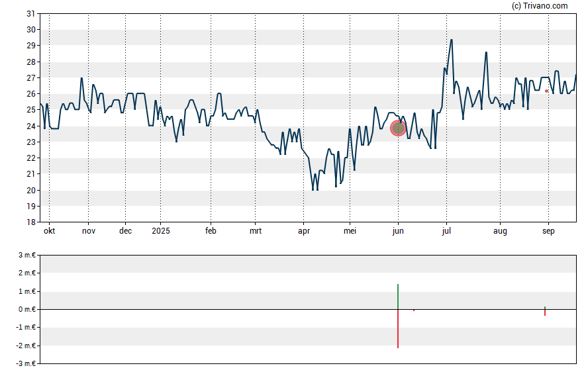588x374 pixels.
Task: Click the 'aug' month label
Action: [x=500, y=231]
